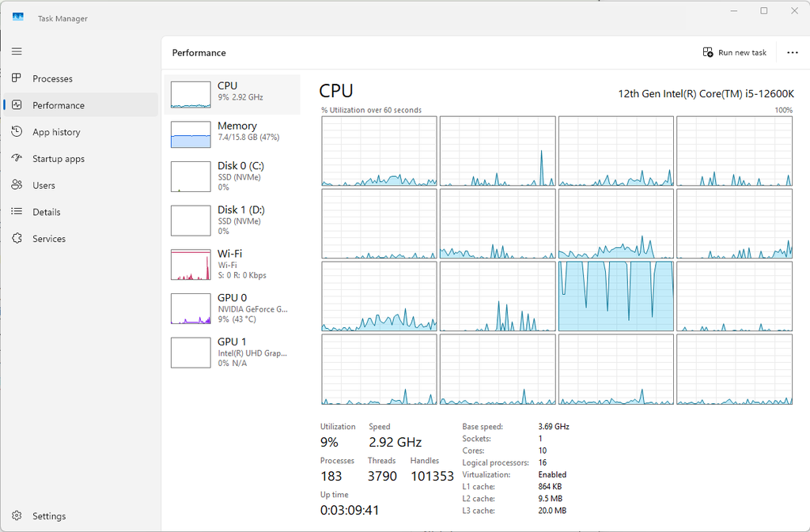Image resolution: width=810 pixels, height=532 pixels.
Task: Click the Details list icon
Action: tap(17, 211)
